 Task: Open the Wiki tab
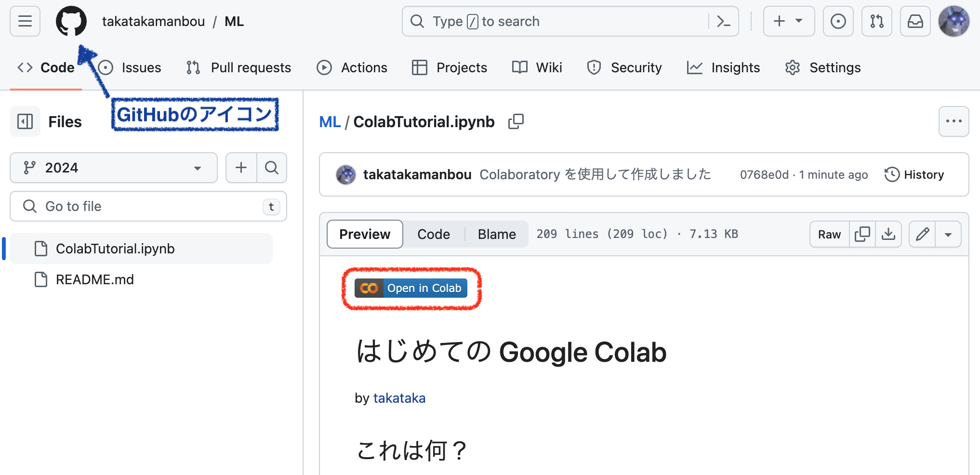tap(537, 67)
